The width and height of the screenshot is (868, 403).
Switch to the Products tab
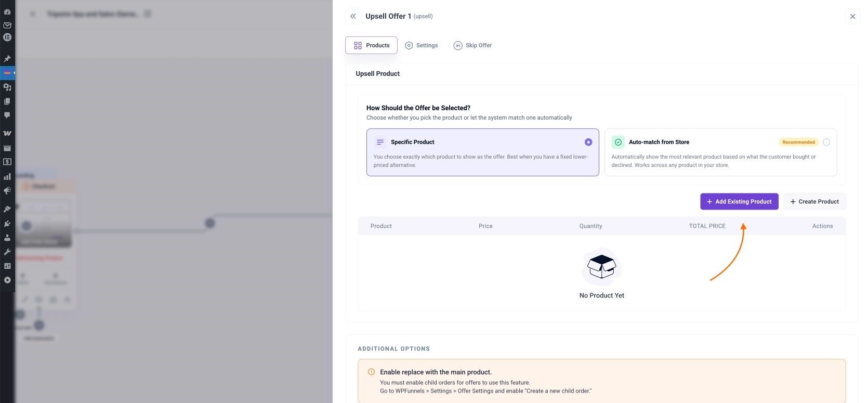(x=371, y=45)
